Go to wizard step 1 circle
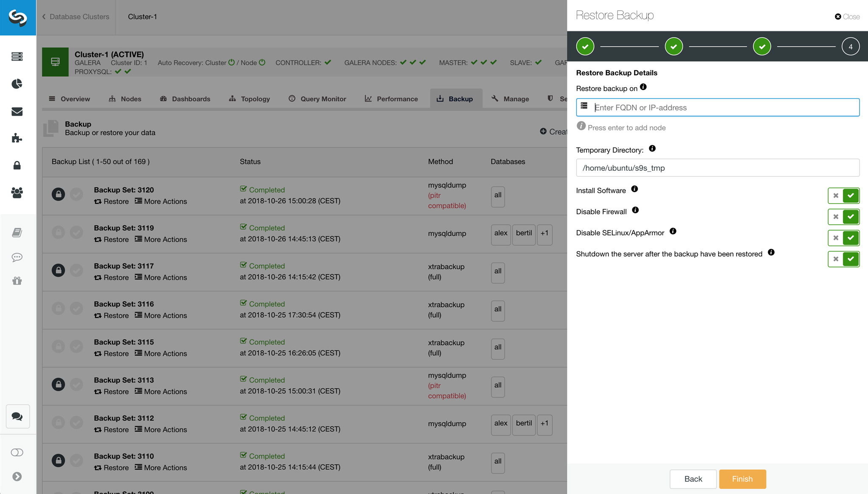The width and height of the screenshot is (868, 494). (x=585, y=46)
